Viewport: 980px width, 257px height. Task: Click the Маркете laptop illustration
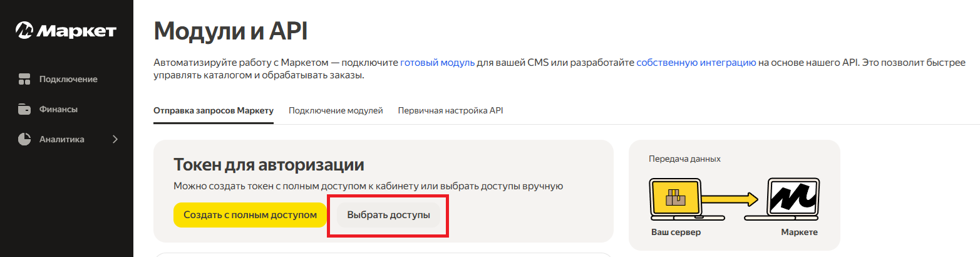click(x=793, y=199)
